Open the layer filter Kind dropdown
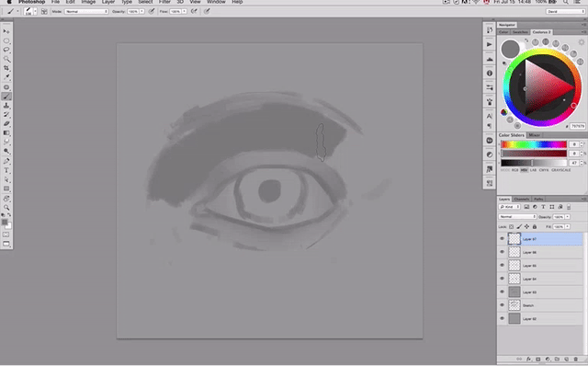Image resolution: width=588 pixels, height=366 pixels. pos(509,207)
